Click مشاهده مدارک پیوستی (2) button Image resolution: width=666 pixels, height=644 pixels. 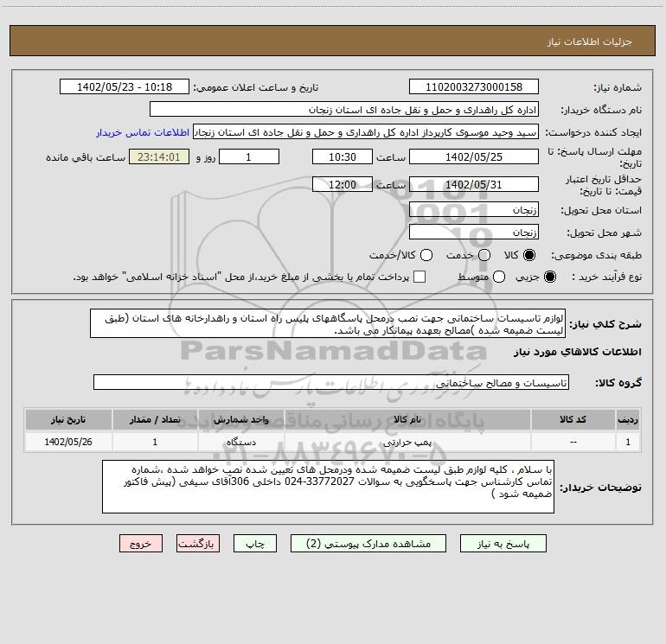point(368,544)
